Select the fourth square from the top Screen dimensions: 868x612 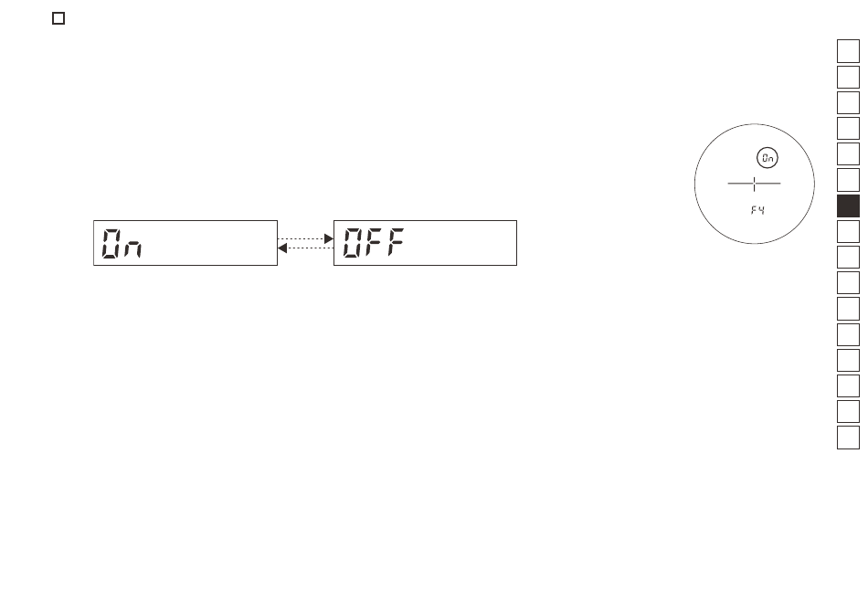pyautogui.click(x=848, y=129)
